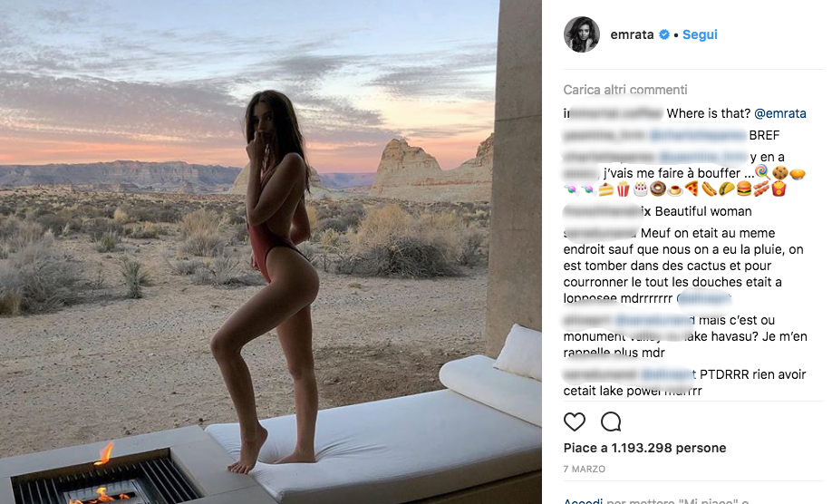
Task: Click the Meuf on etait au meme comment
Action: pos(684,266)
